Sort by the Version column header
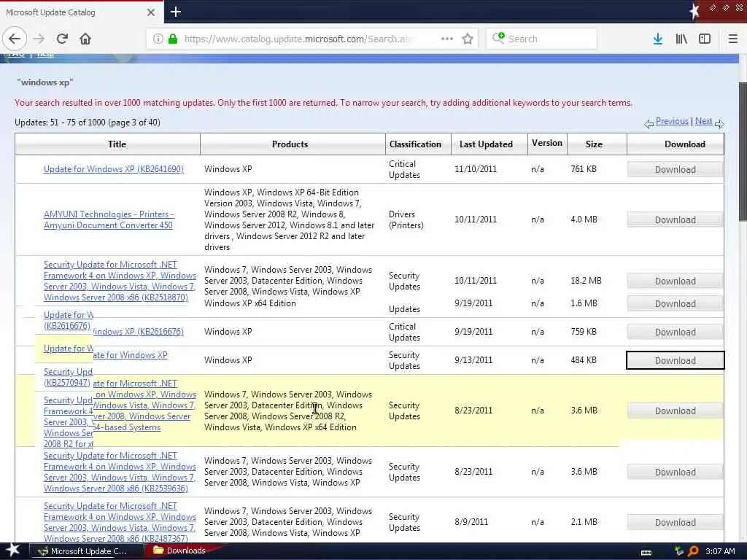This screenshot has width=747, height=560. coord(547,143)
